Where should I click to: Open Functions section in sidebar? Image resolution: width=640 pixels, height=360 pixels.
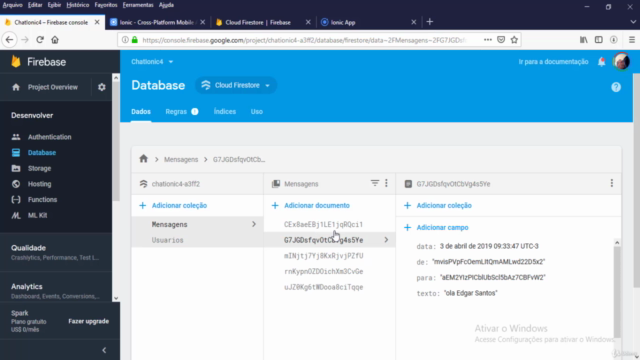(42, 200)
